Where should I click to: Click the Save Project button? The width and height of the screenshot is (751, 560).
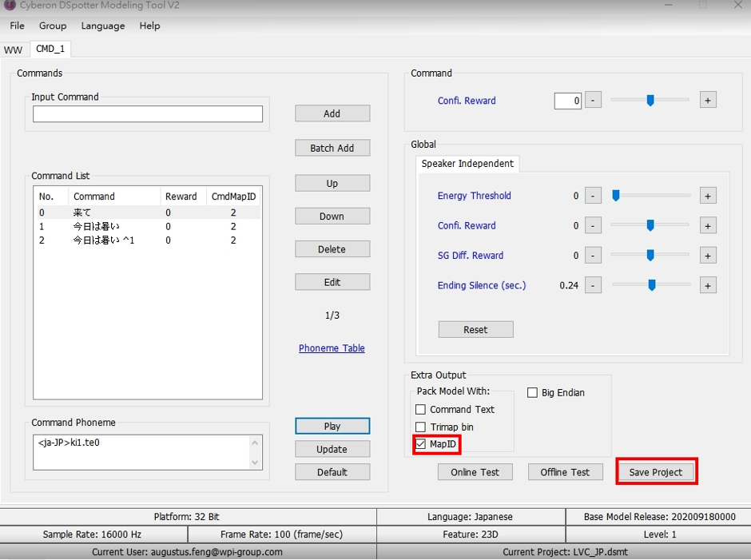tap(655, 472)
